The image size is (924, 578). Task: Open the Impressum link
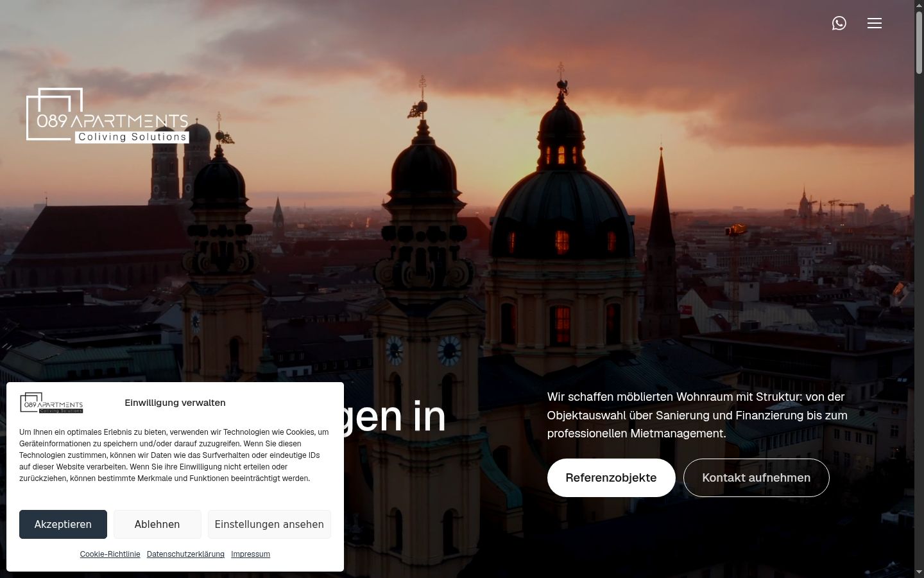click(x=250, y=554)
